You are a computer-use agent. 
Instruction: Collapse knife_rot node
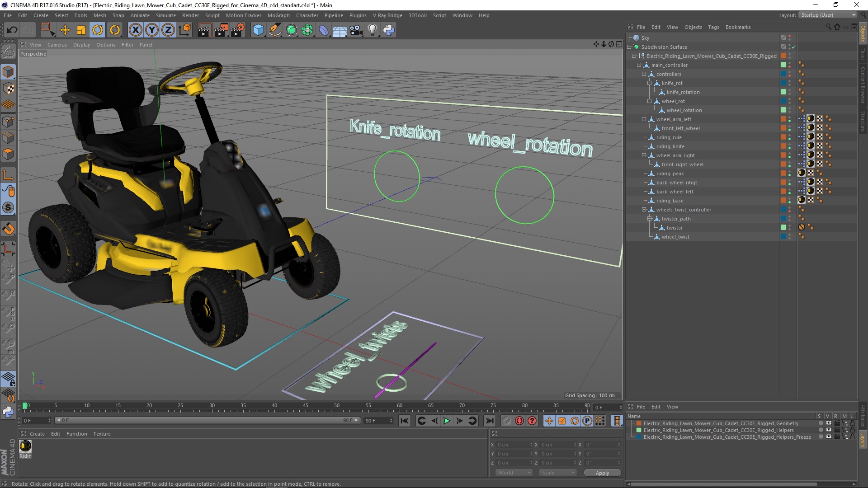[650, 83]
